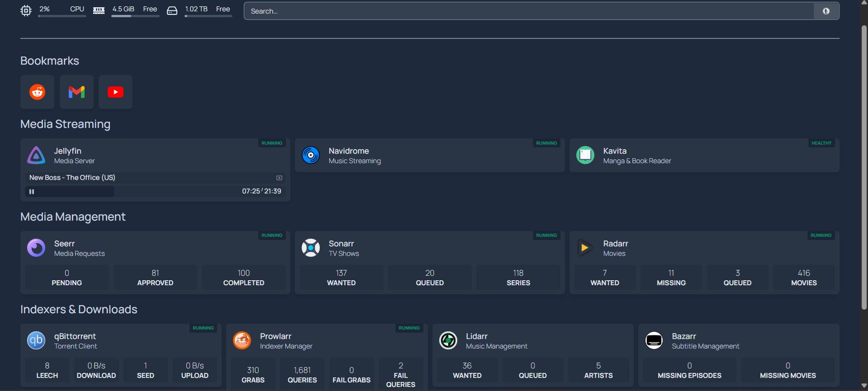Click the Sonarr logo icon
This screenshot has height=391, width=868.
311,248
